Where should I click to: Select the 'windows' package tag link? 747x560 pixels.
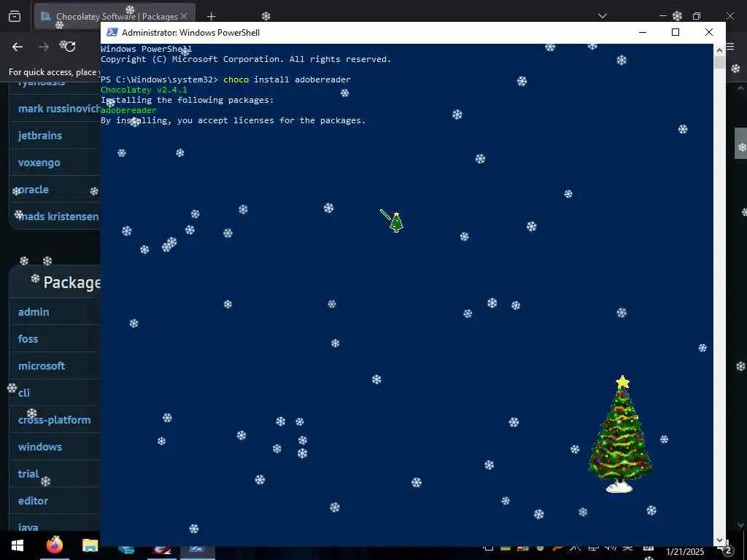click(x=40, y=447)
